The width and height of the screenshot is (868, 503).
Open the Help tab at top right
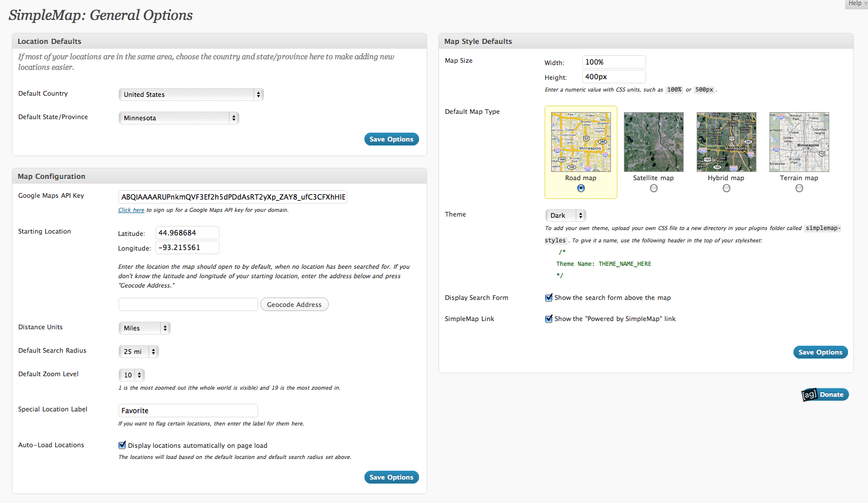[857, 4]
